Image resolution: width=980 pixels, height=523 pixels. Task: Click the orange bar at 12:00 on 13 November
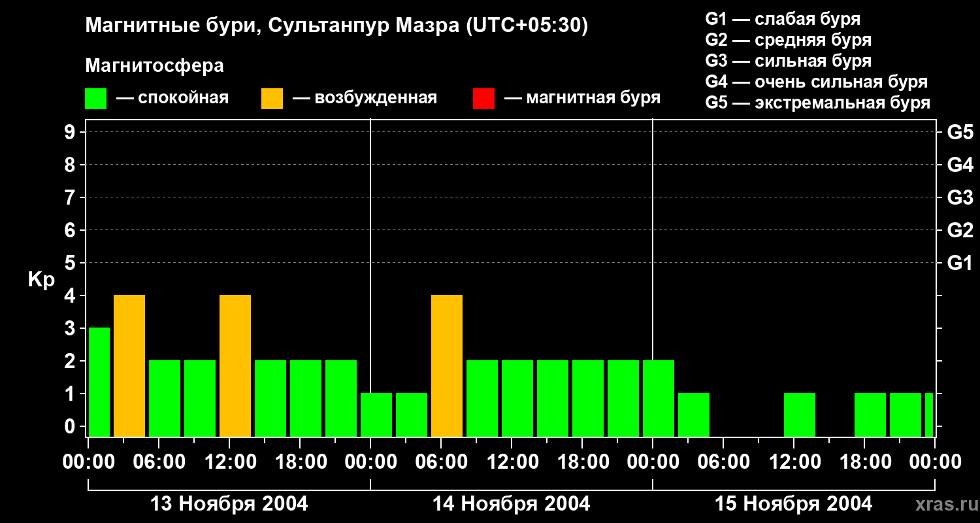[235, 365]
